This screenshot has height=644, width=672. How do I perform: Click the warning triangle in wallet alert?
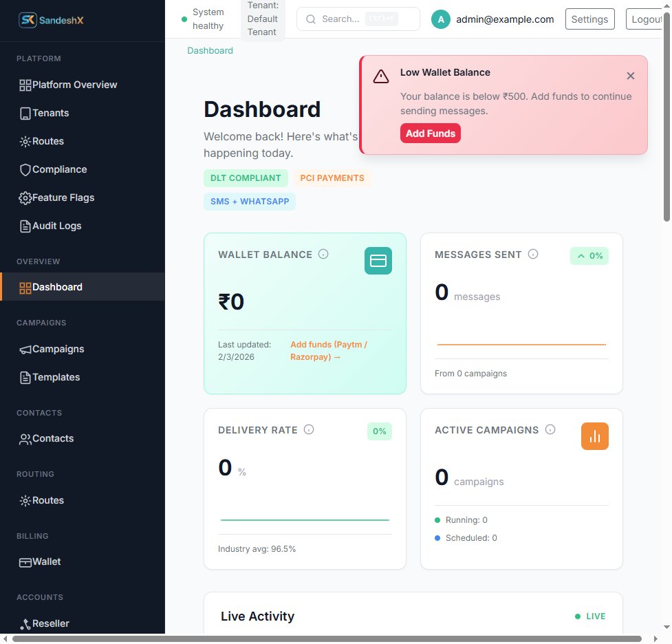tap(380, 76)
